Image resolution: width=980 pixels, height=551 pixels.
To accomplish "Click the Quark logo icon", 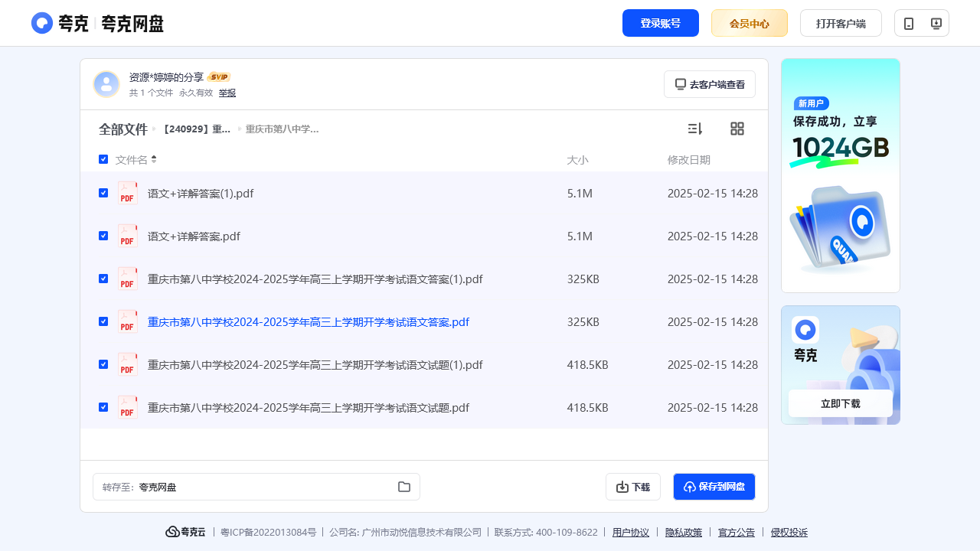I will coord(42,23).
